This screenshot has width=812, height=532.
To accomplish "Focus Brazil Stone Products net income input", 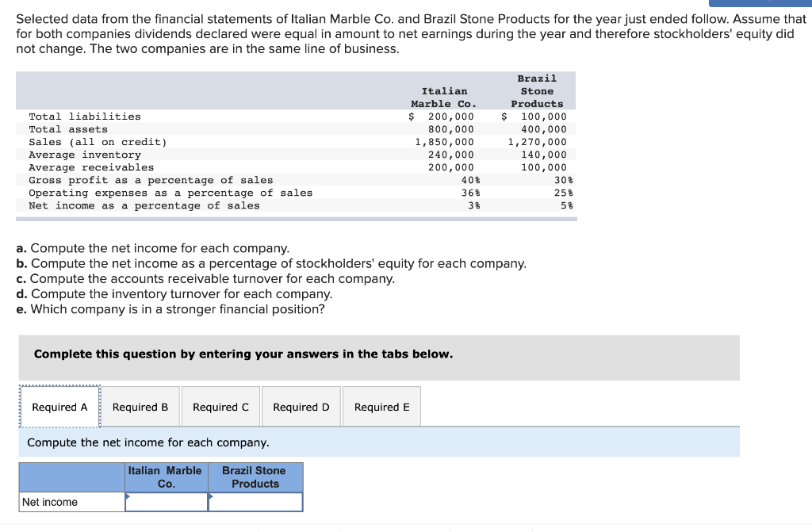I will pos(255,502).
